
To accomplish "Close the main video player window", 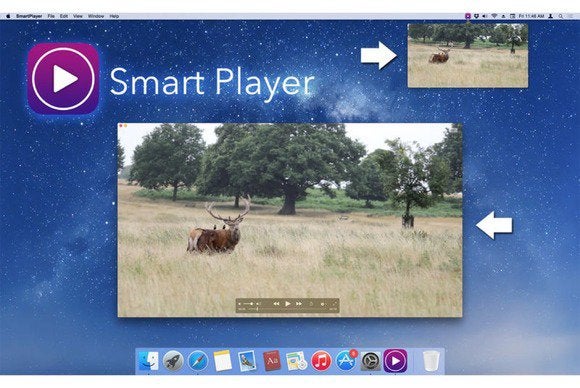I will pos(121,126).
